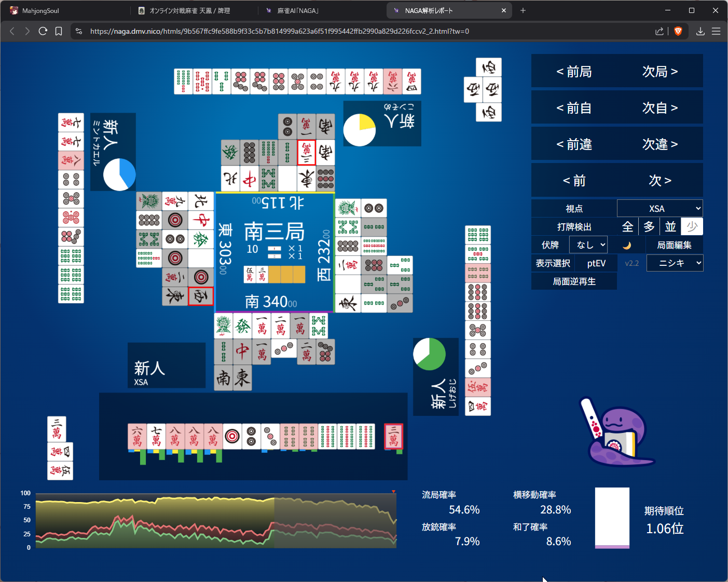The image size is (728, 582).
Task: Select the 少 discard detection option
Action: point(692,227)
